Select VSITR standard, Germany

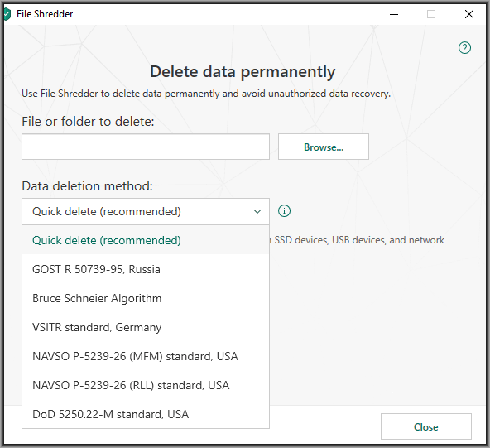tap(146, 327)
